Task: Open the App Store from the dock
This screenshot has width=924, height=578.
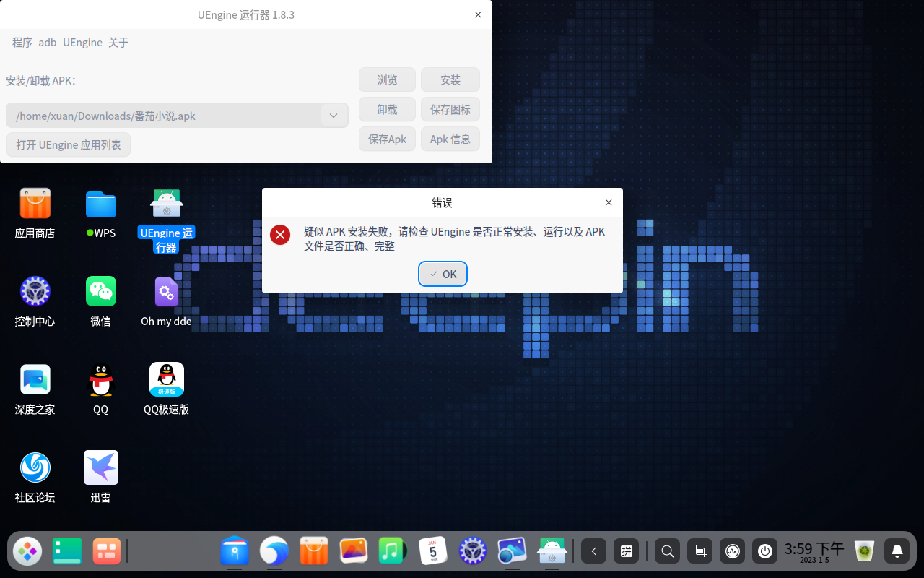Action: tap(313, 551)
